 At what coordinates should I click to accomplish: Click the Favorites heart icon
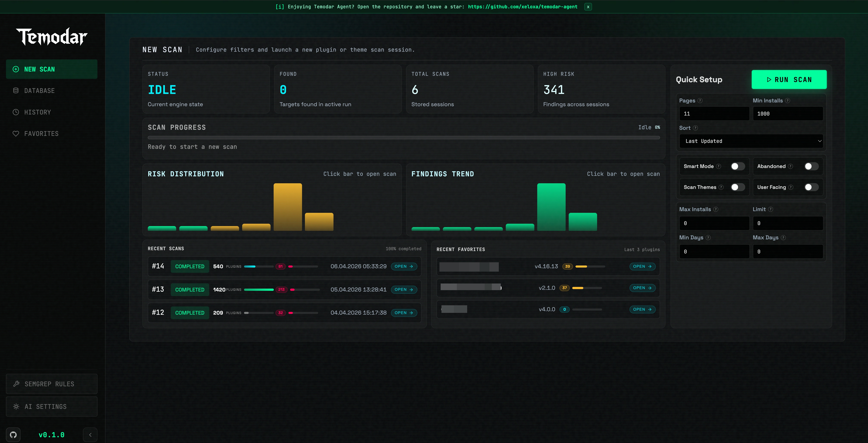[15, 133]
